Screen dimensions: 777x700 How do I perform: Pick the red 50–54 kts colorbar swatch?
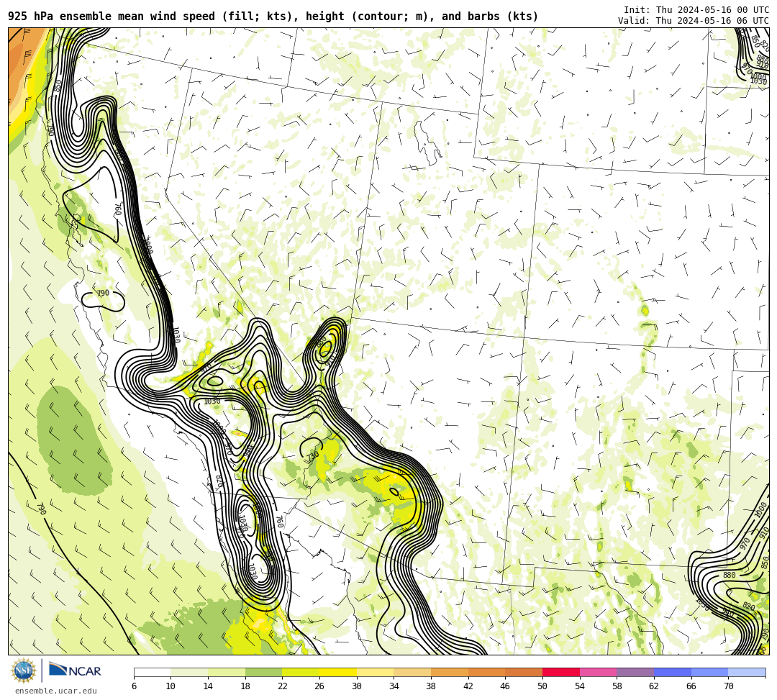pos(561,672)
